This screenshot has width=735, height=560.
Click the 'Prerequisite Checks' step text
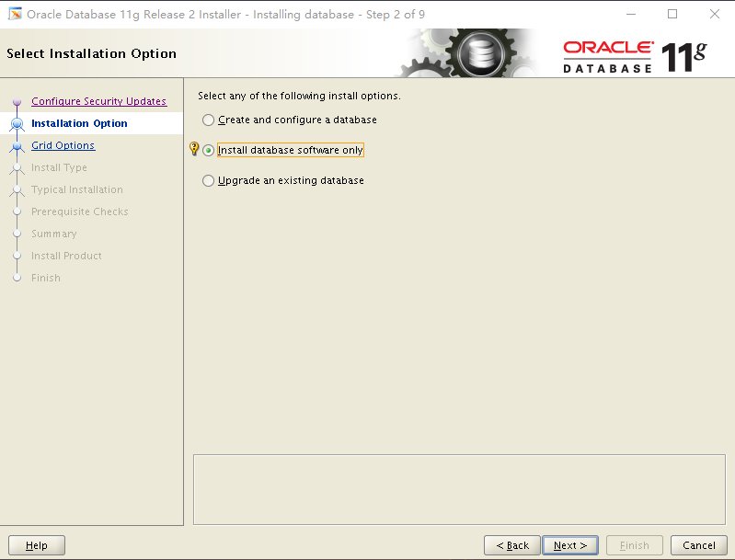pyautogui.click(x=80, y=211)
